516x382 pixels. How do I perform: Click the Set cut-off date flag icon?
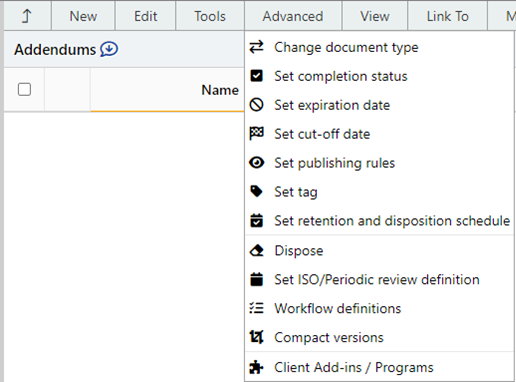point(256,134)
